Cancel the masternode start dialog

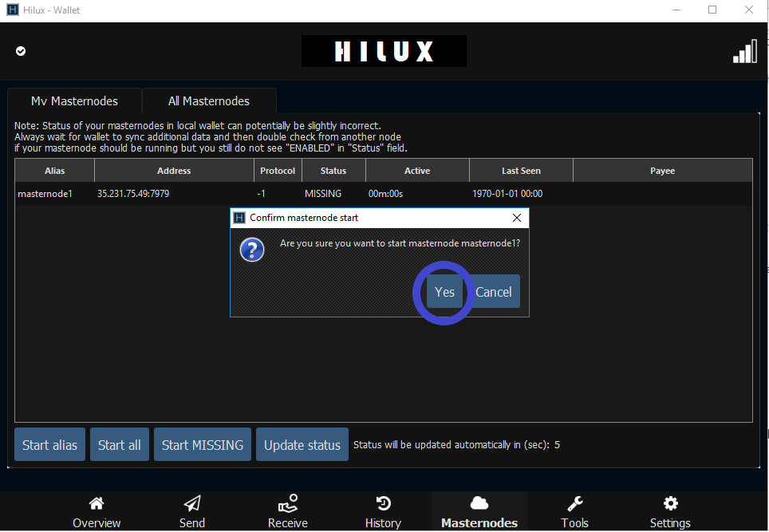pyautogui.click(x=493, y=292)
